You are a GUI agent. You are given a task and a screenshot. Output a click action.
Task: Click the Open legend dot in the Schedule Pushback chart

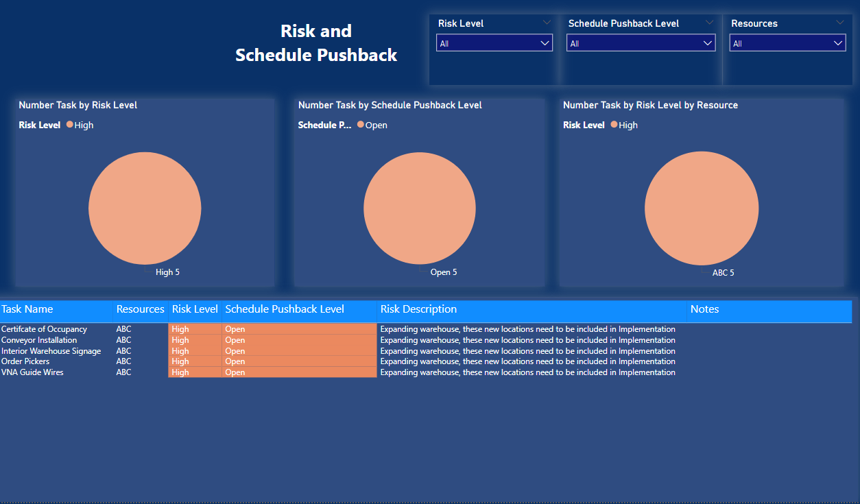coord(361,125)
